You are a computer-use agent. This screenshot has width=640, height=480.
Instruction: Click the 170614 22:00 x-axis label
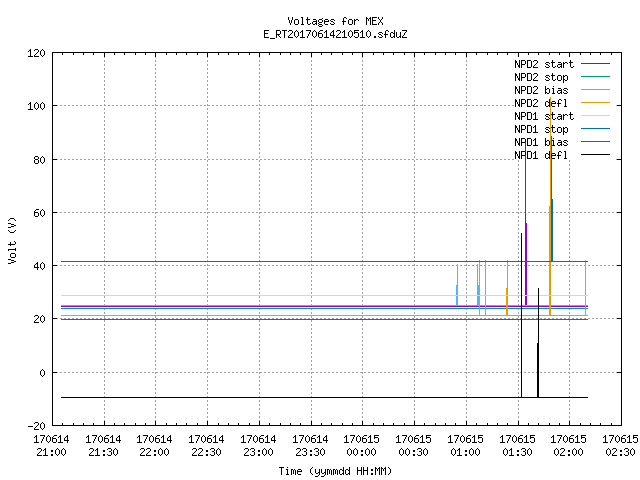coord(154,446)
